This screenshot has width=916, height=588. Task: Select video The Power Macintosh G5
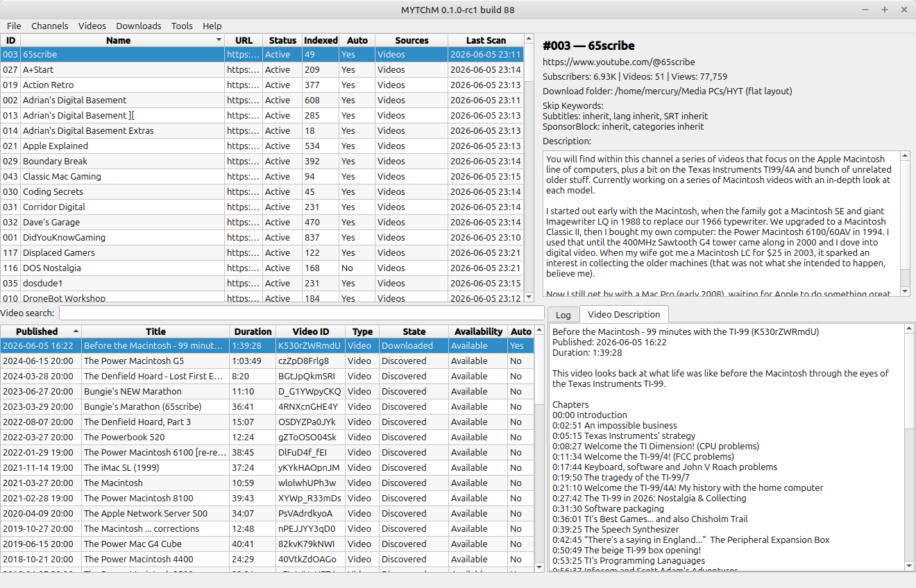click(x=267, y=361)
